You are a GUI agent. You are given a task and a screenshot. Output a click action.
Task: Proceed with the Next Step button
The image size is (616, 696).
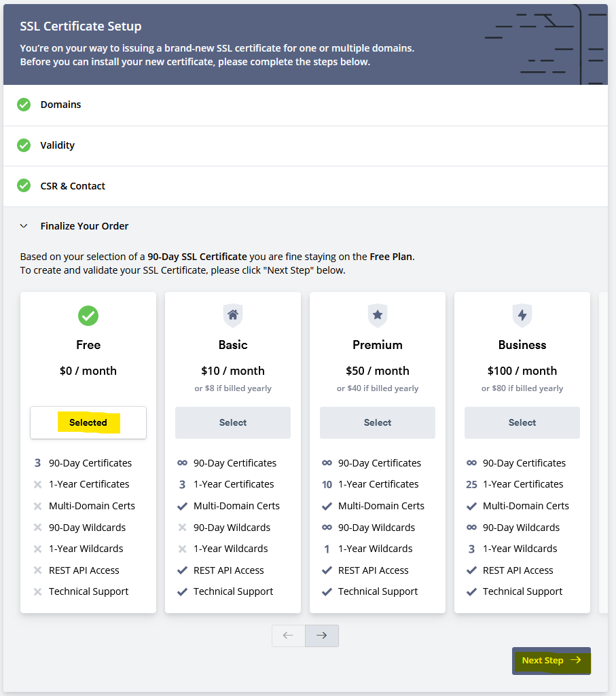tap(551, 660)
